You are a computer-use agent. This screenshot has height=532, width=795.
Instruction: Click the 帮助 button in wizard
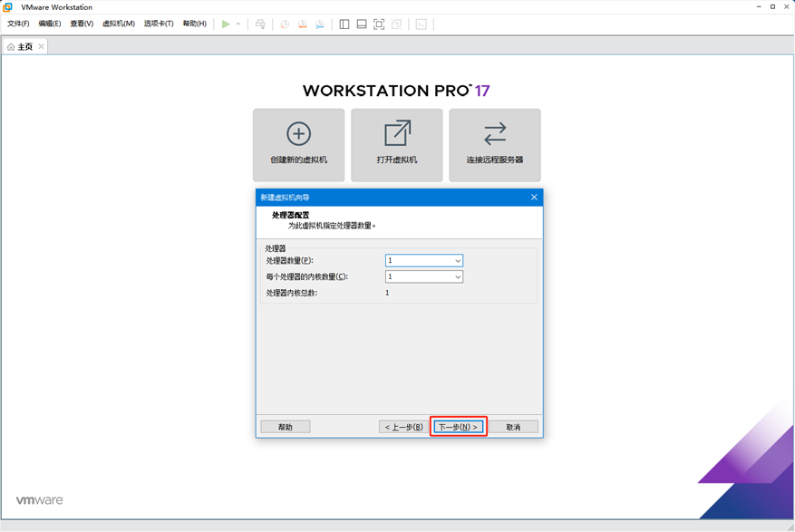point(286,427)
